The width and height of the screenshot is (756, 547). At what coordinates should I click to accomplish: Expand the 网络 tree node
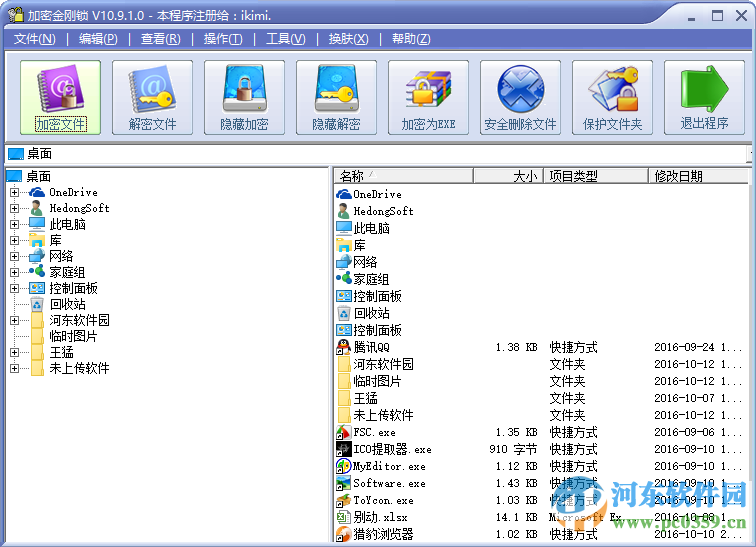(x=14, y=256)
